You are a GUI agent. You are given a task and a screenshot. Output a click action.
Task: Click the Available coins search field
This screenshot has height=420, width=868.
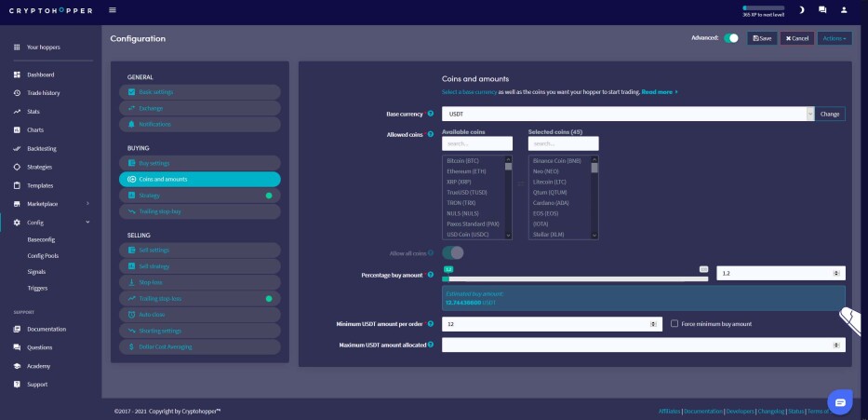tap(477, 143)
